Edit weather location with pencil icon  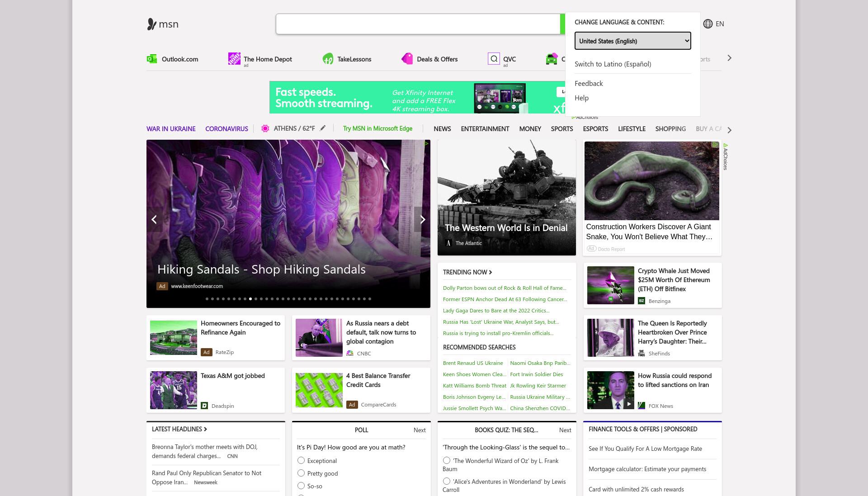[323, 128]
